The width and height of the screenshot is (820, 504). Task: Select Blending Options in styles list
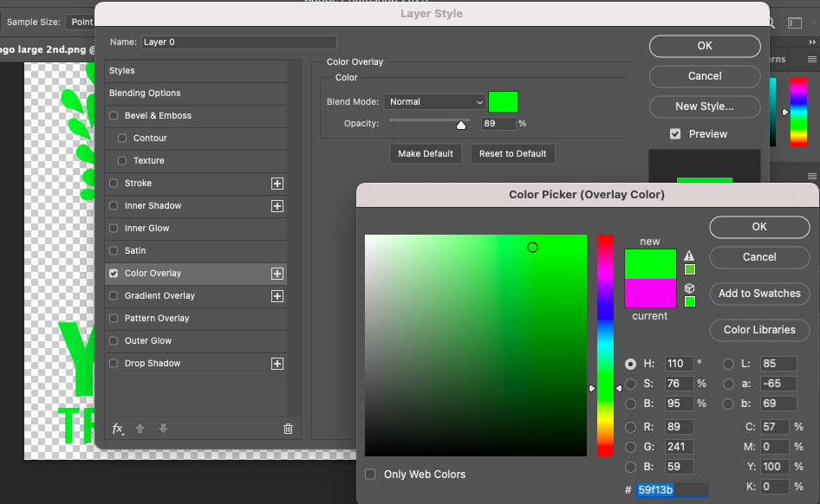(x=196, y=93)
